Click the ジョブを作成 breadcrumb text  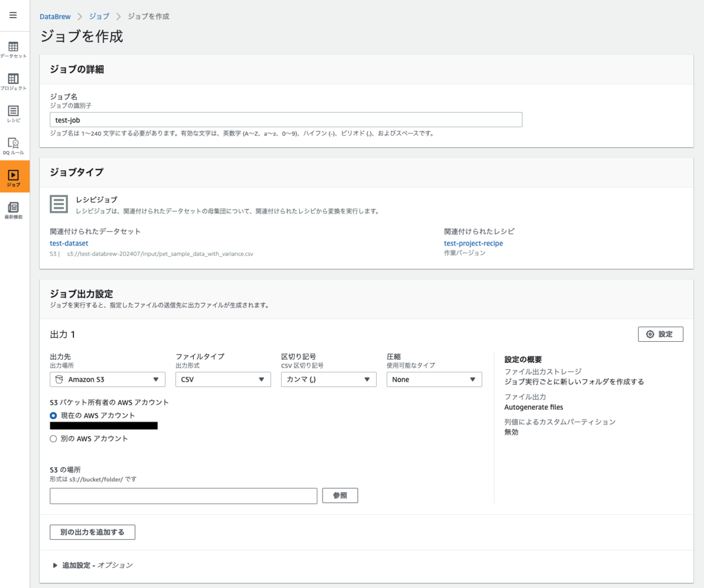[148, 16]
